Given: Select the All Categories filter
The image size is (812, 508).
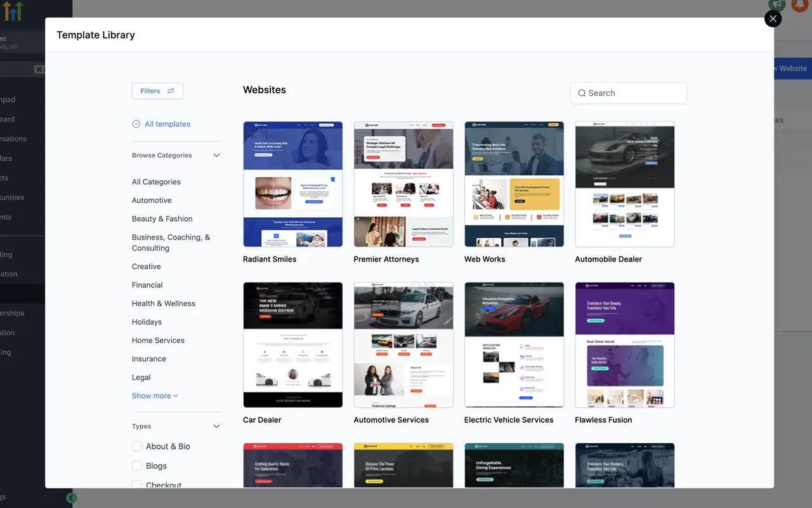Looking at the screenshot, I should click(x=156, y=182).
